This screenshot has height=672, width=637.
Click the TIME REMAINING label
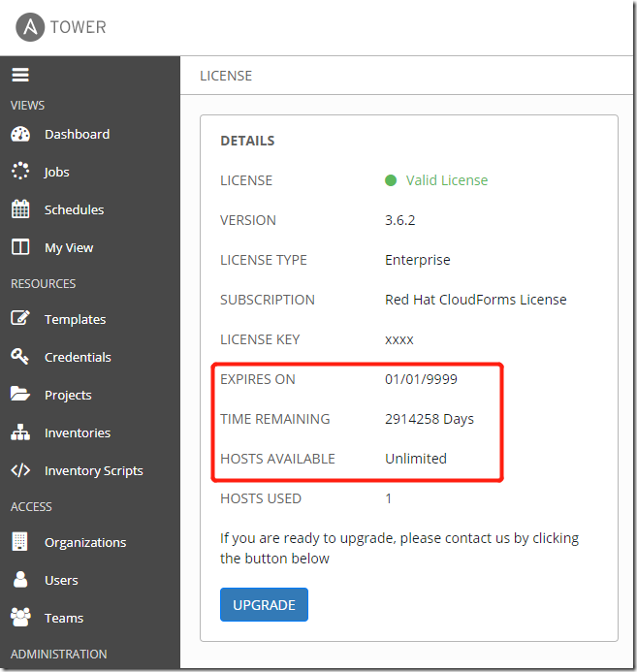click(275, 419)
